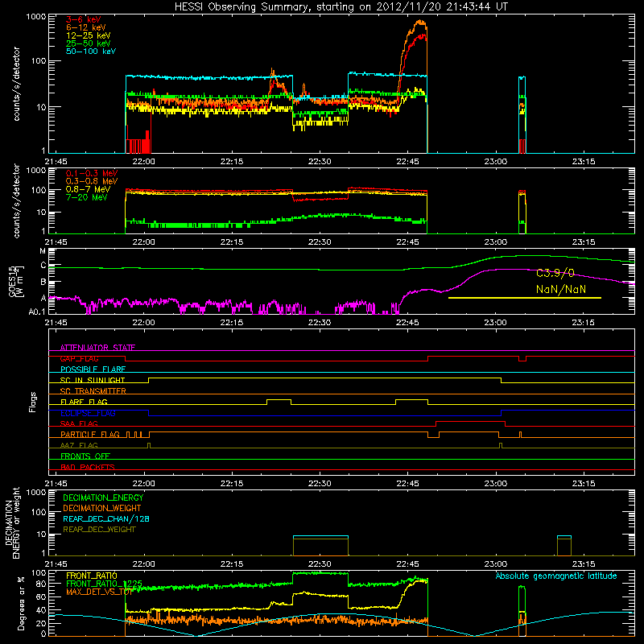
Task: Select the ECLIPSE_FLAG label
Action: (88, 413)
